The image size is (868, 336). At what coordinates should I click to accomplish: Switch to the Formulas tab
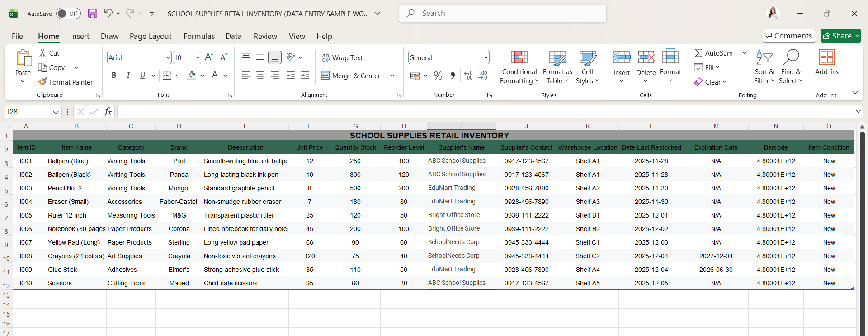(199, 36)
